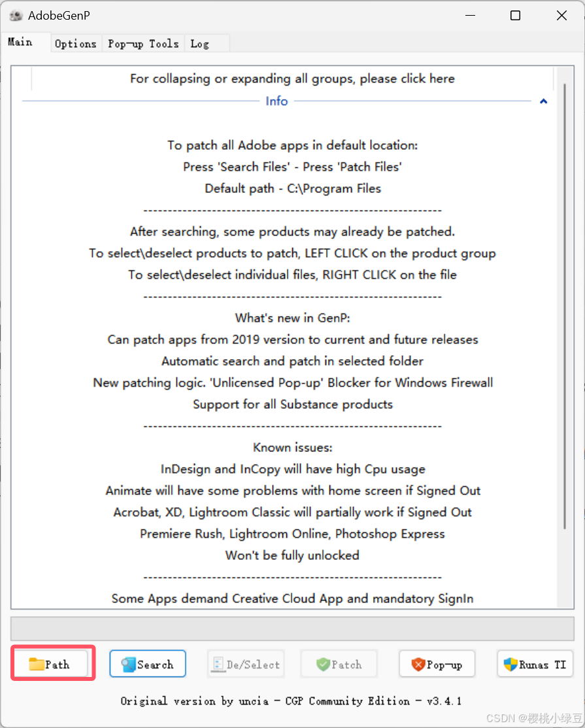The image size is (585, 728).
Task: Click the De/Select button
Action: coord(246,664)
